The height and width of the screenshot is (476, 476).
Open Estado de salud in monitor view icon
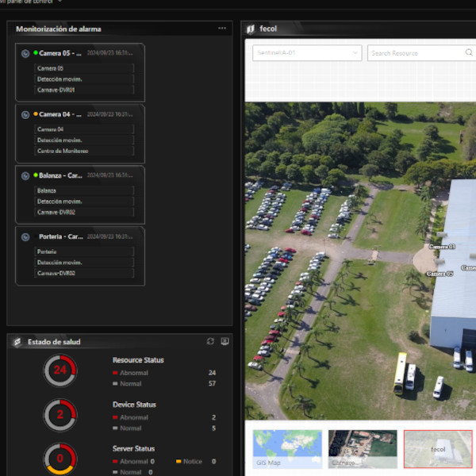[225, 341]
